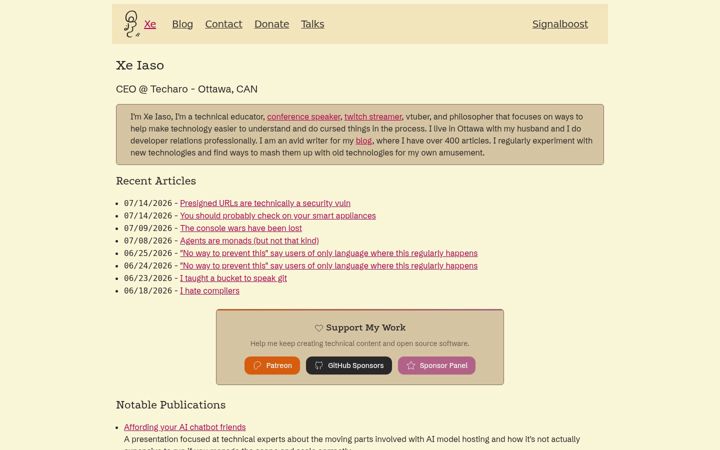Click the 06/23/2026 date
Image resolution: width=720 pixels, height=450 pixels.
[x=148, y=278]
